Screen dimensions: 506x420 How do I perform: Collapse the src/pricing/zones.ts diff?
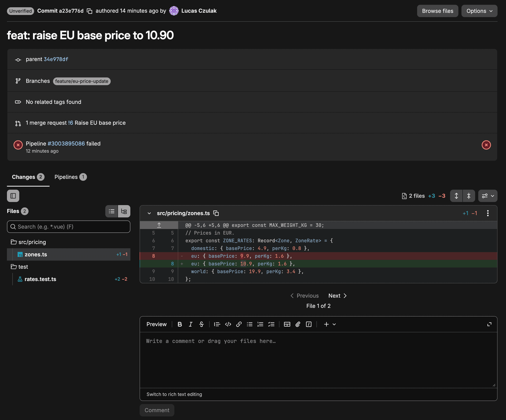[149, 213]
